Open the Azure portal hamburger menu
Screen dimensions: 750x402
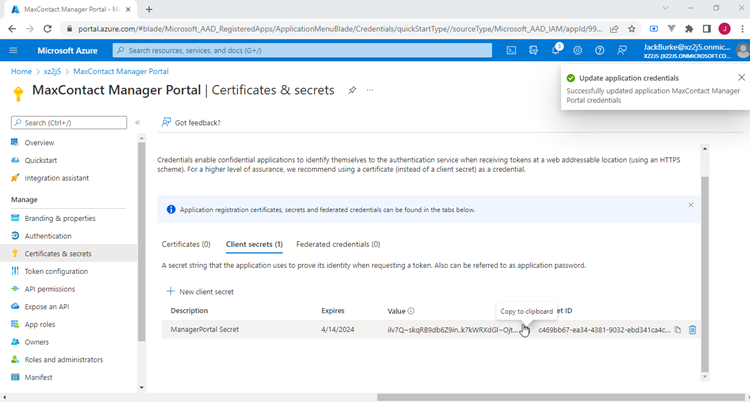(x=13, y=50)
